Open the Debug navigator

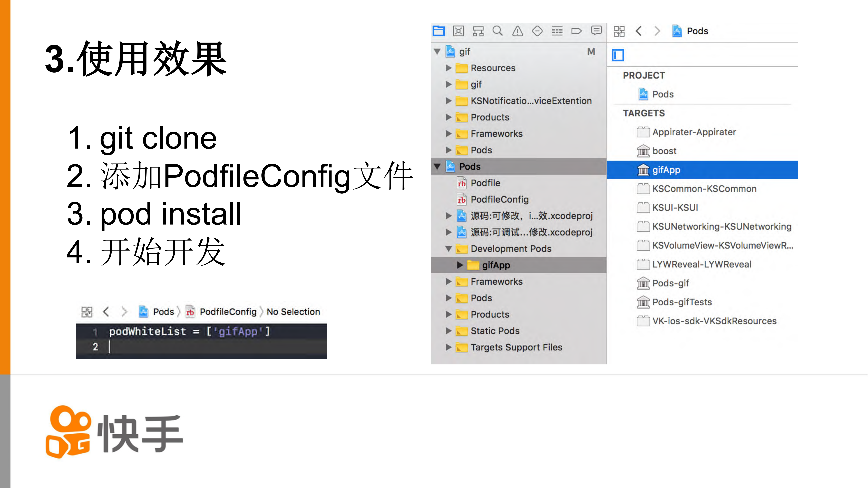pos(557,31)
